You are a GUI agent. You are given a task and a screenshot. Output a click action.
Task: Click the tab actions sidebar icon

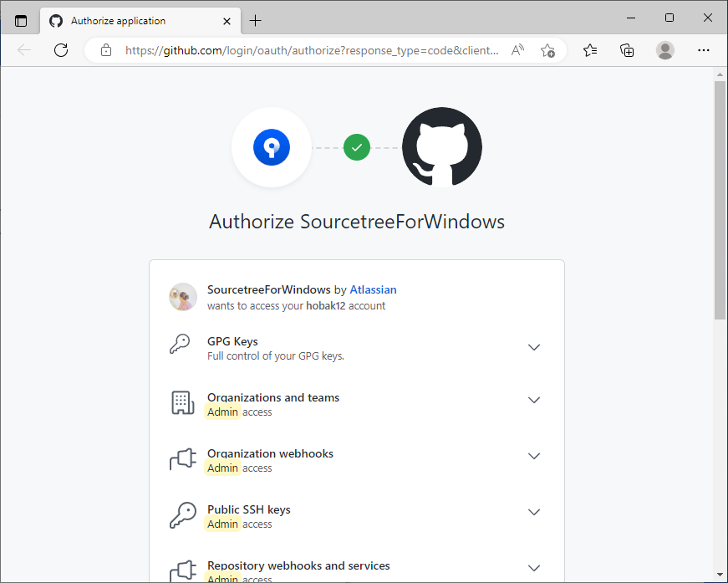point(21,21)
